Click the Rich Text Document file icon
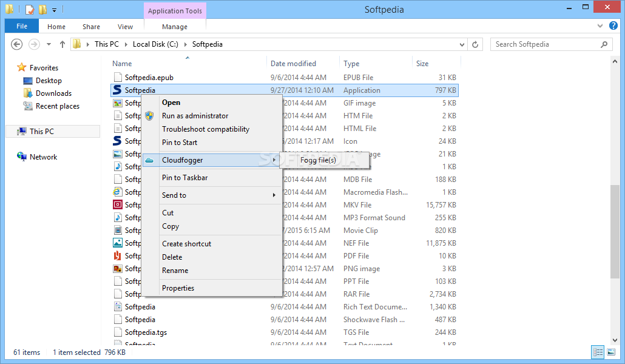The image size is (625, 364). tap(118, 306)
